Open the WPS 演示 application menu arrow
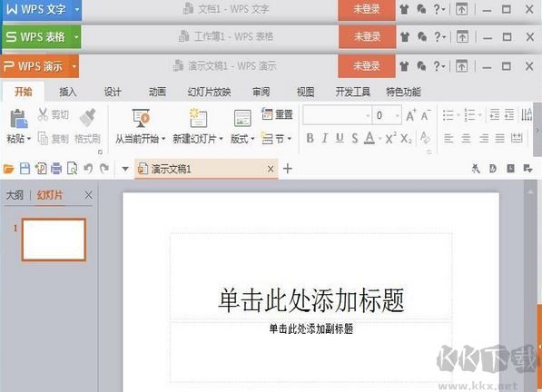 pyautogui.click(x=74, y=66)
